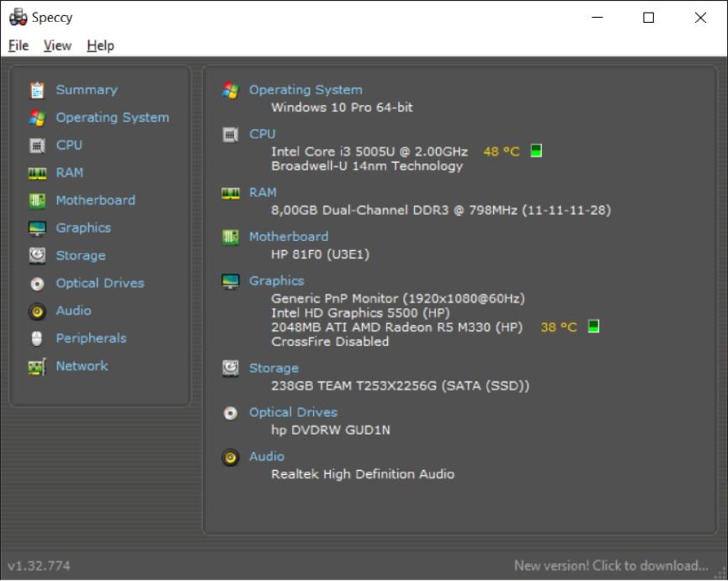The width and height of the screenshot is (728, 581).
Task: Click the Motherboard icon in sidebar
Action: click(x=37, y=200)
